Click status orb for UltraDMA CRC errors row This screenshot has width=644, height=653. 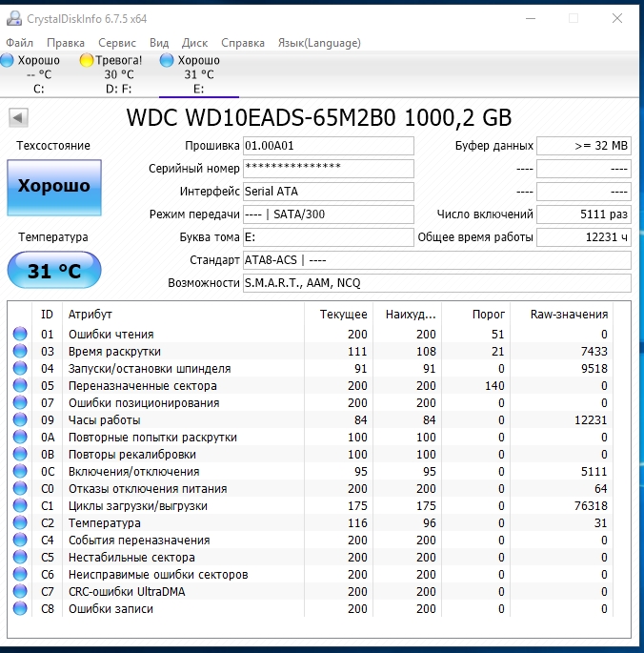[x=20, y=592]
